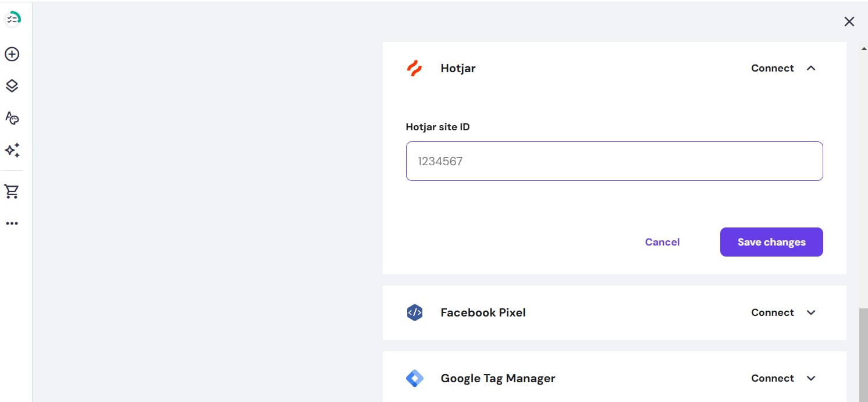The height and width of the screenshot is (402, 868).
Task: Click the Save changes button
Action: [x=771, y=242]
